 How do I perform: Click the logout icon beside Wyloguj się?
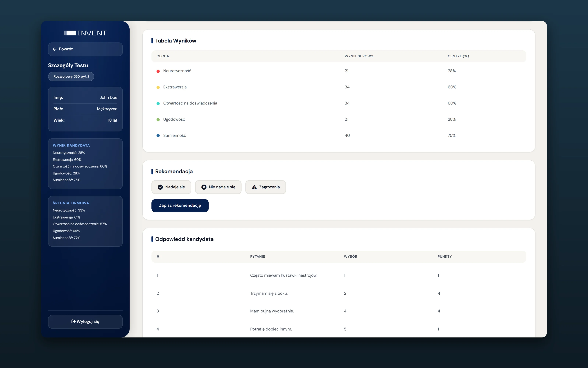pos(73,321)
